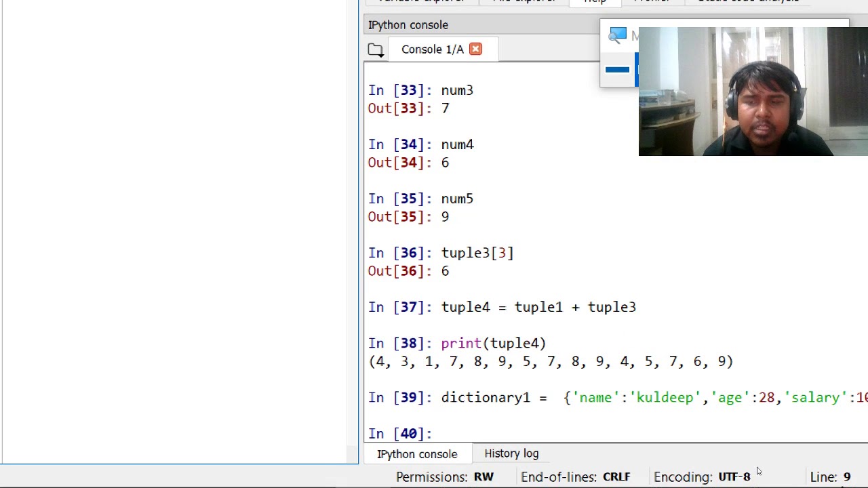Click Encoding: UTF-8 status entry

coord(702,477)
